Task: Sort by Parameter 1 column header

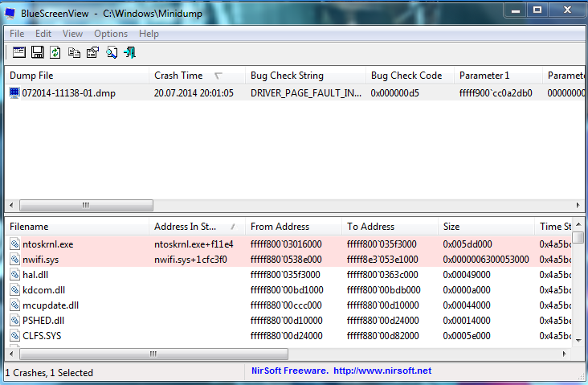Action: pyautogui.click(x=498, y=76)
